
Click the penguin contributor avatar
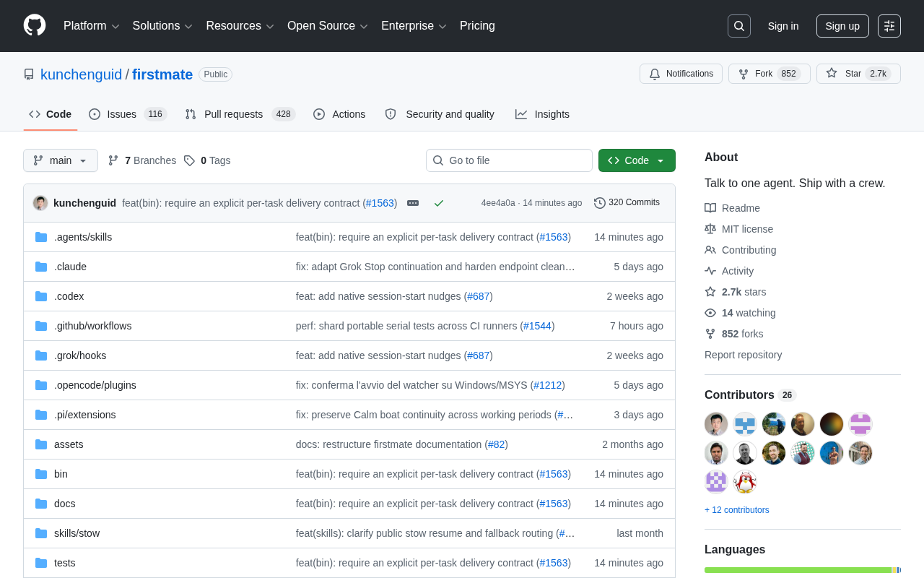[745, 482]
